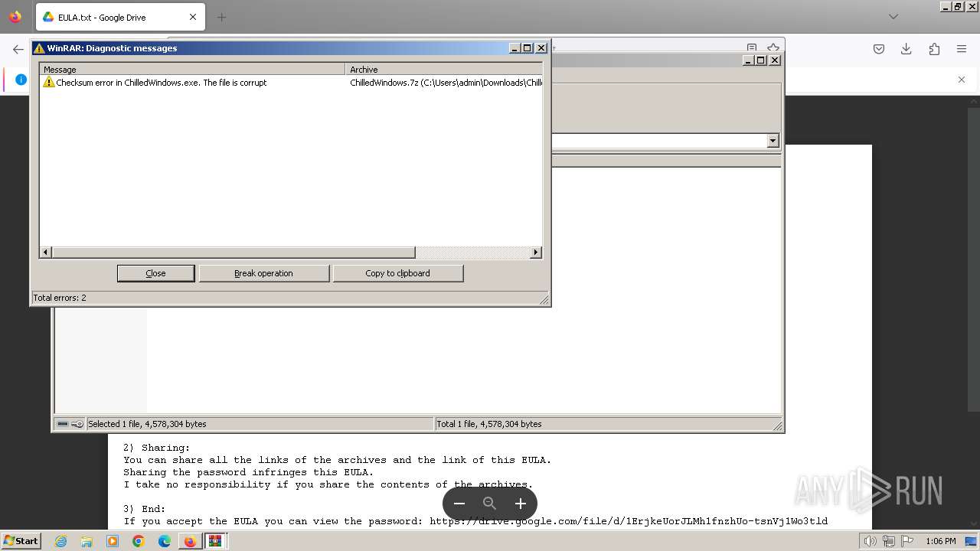The width and height of the screenshot is (980, 551).
Task: Open the Firefox hamburger menu
Action: 962,49
